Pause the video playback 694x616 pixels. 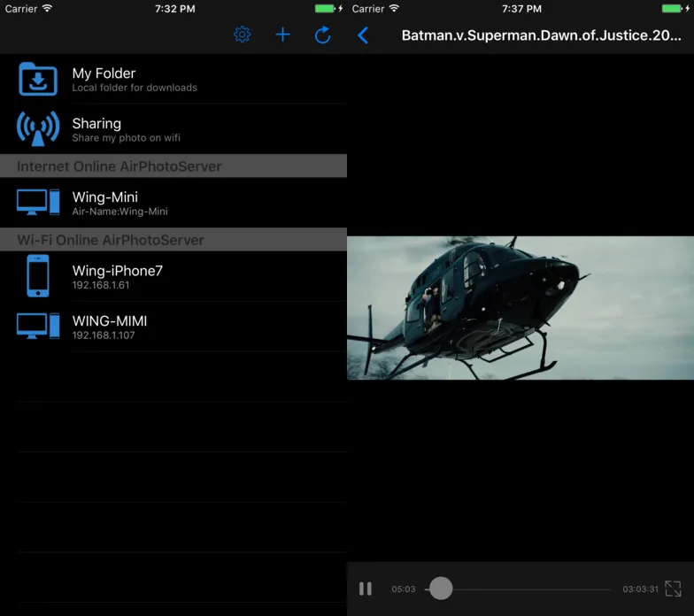(x=366, y=589)
